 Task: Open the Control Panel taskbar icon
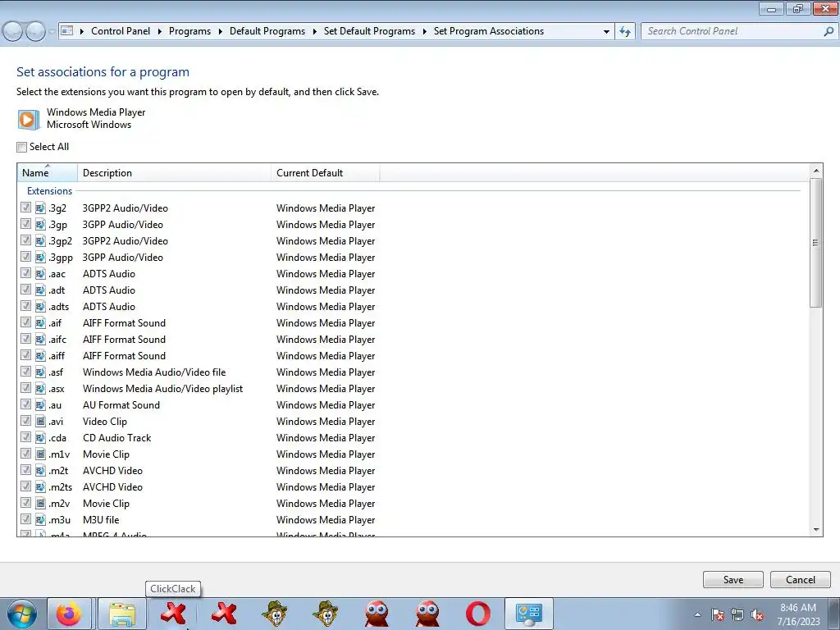(x=529, y=614)
